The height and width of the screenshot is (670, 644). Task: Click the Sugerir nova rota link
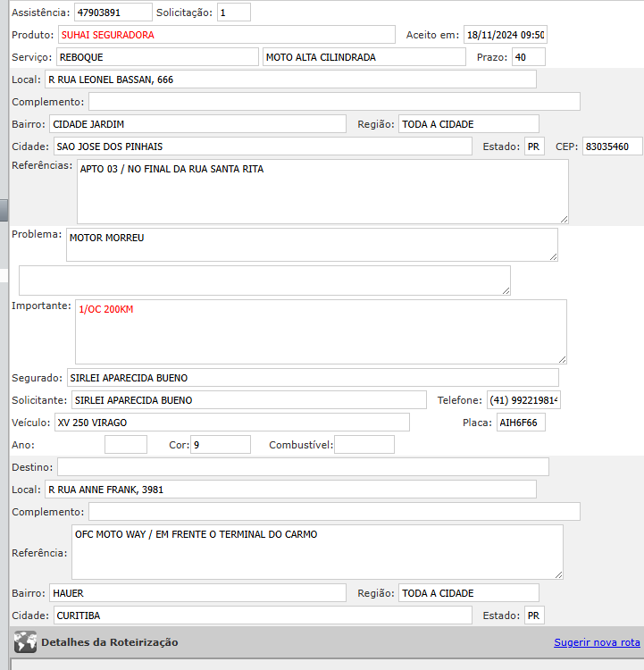pos(597,642)
